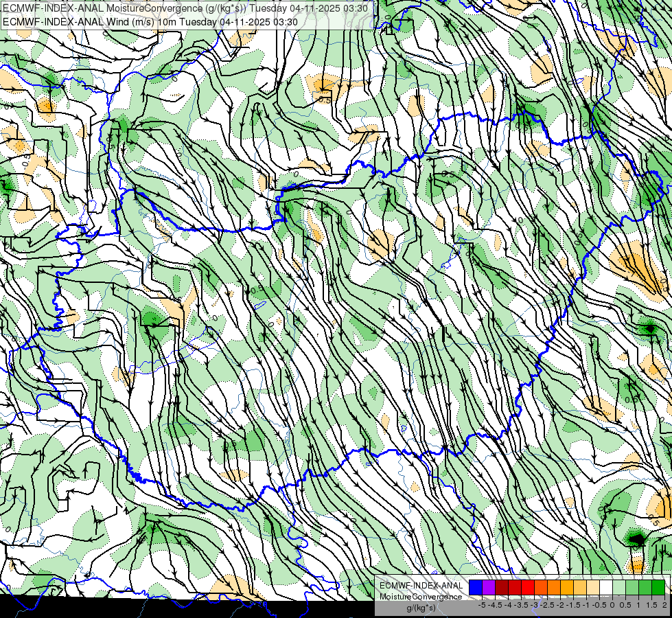This screenshot has height=618, width=672.
Task: Click the blue legend color swatch
Action: [476, 588]
